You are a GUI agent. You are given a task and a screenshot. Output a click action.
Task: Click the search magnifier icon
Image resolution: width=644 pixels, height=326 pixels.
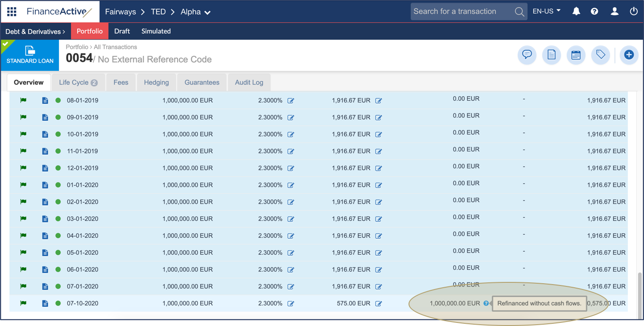pyautogui.click(x=519, y=12)
